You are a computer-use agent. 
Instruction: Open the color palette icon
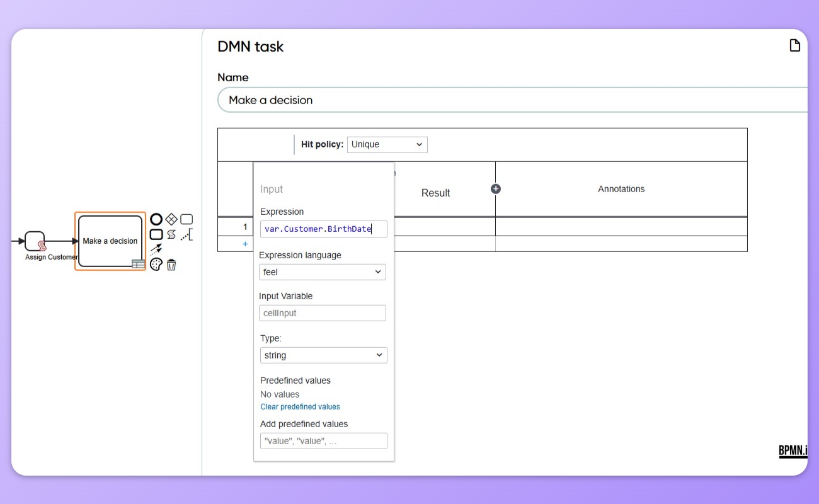156,264
